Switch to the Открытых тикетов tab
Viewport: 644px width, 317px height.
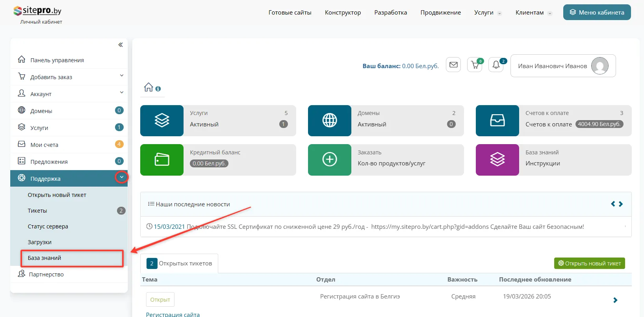coord(180,263)
